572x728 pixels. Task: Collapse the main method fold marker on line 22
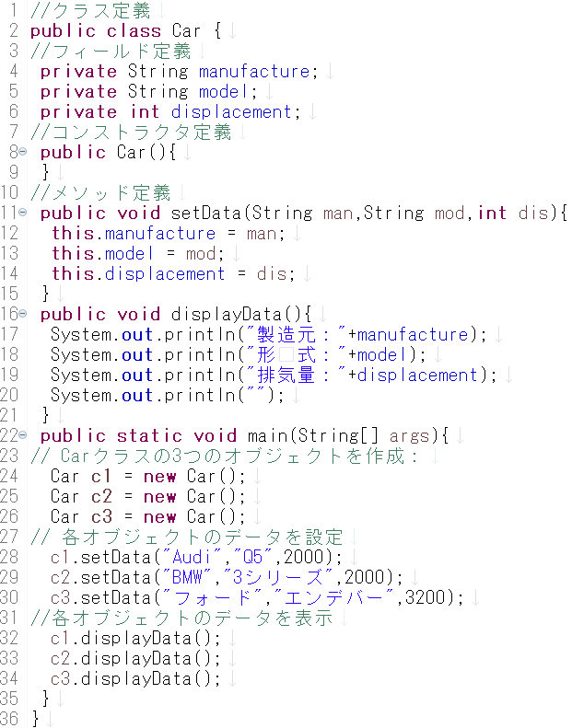(22, 435)
